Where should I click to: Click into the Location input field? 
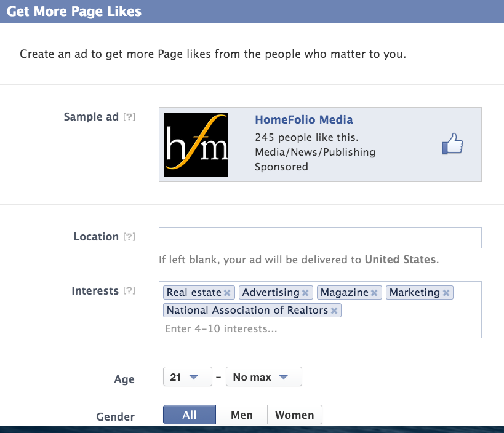click(x=320, y=237)
